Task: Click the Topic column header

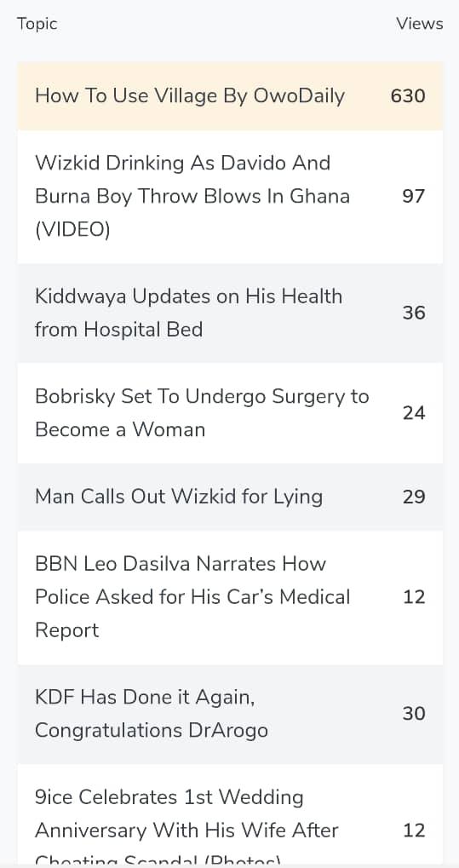Action: click(37, 25)
